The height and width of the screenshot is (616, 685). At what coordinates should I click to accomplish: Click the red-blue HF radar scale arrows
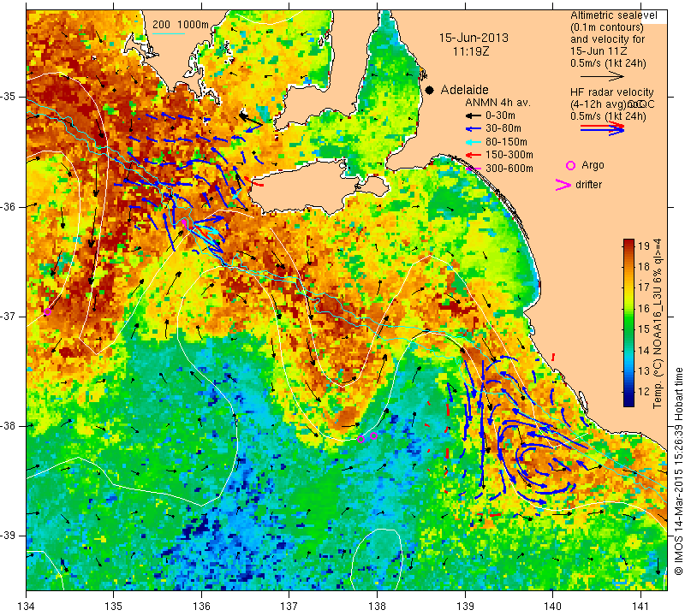point(603,128)
